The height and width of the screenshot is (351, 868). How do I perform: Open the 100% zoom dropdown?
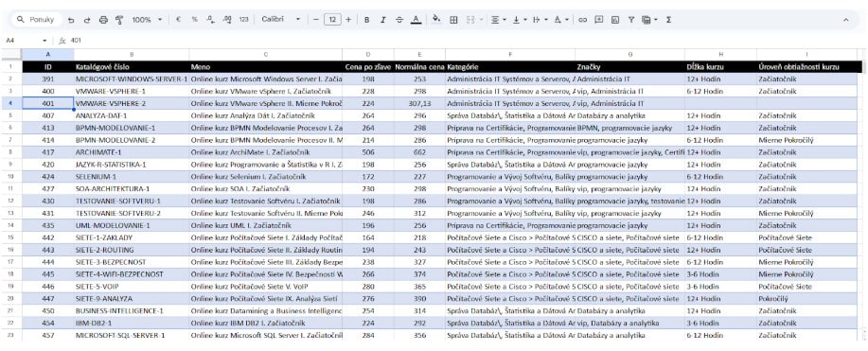tap(147, 19)
